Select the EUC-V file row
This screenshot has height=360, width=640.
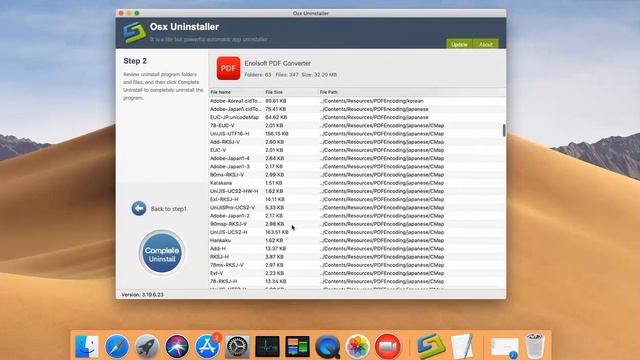(x=357, y=150)
